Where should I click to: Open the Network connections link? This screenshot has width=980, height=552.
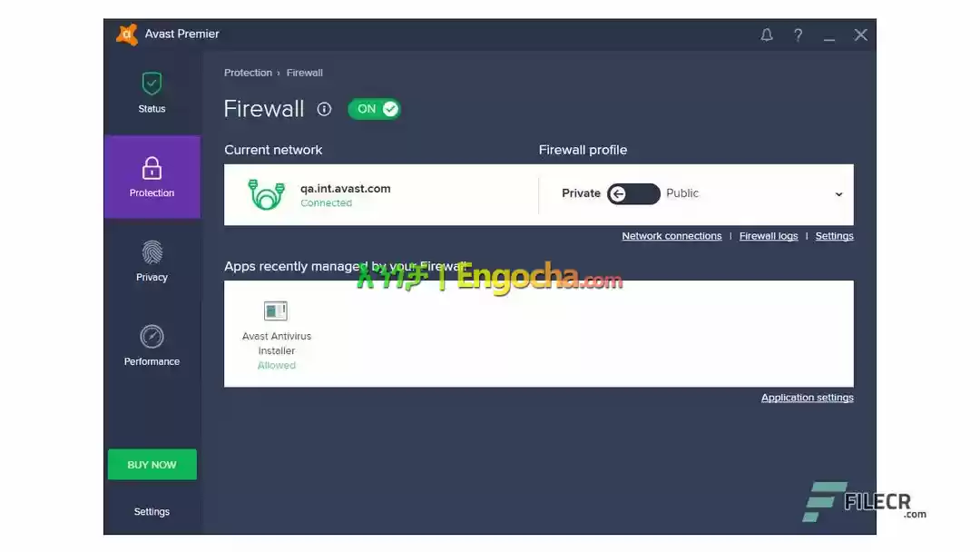pyautogui.click(x=671, y=236)
